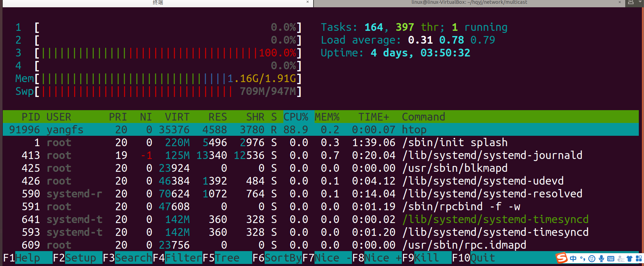Close the multicast directory terminal tab
This screenshot has width=644, height=266.
point(620,2)
